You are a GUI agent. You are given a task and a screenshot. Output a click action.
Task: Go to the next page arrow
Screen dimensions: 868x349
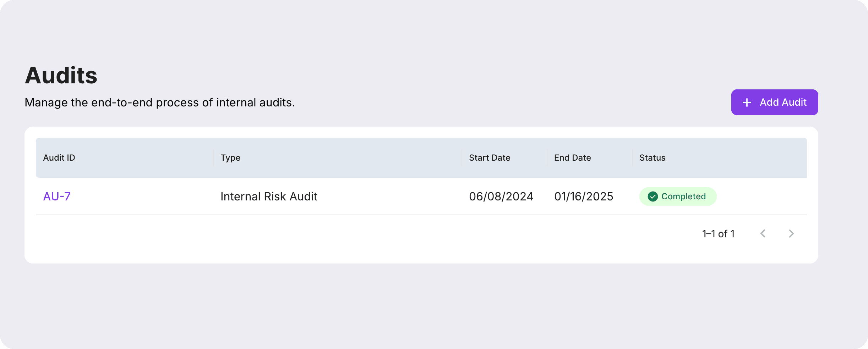(791, 233)
